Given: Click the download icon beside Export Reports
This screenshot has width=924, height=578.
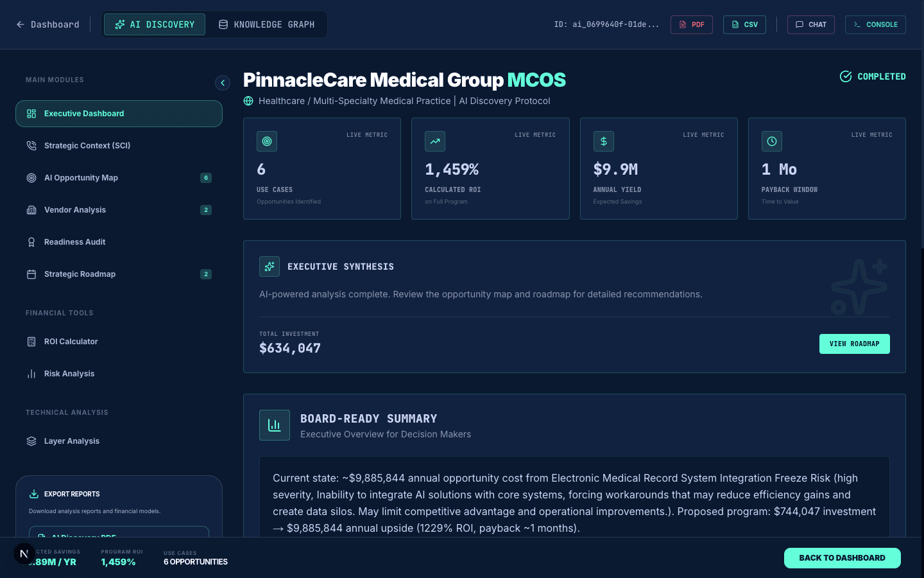Looking at the screenshot, I should point(34,494).
